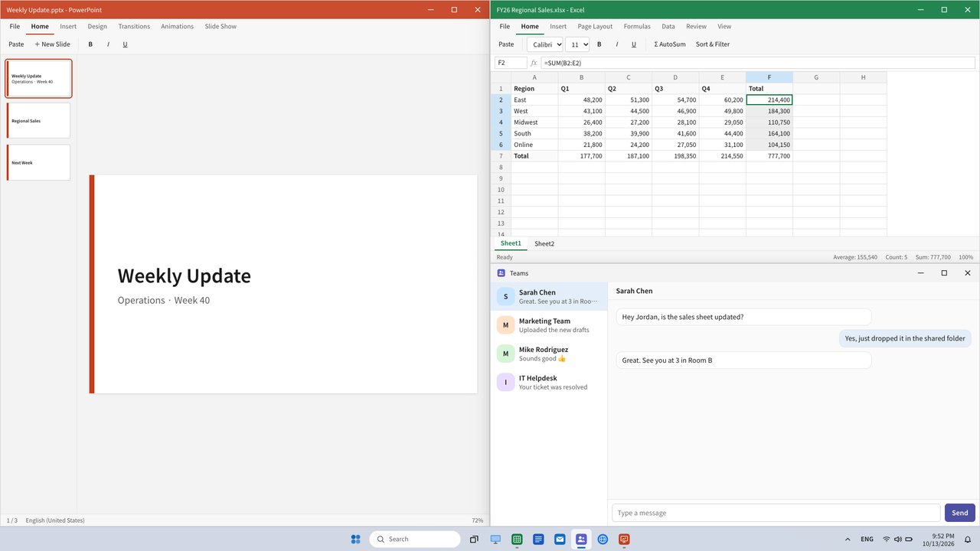Click Sort & Filter in Excel
Screen dimensions: 980x551
point(713,44)
